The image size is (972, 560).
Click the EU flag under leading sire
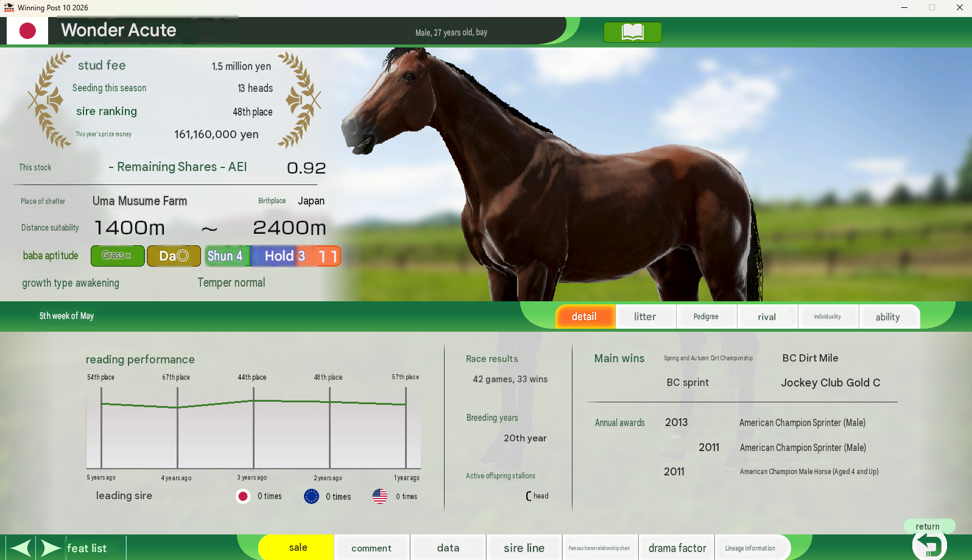311,496
